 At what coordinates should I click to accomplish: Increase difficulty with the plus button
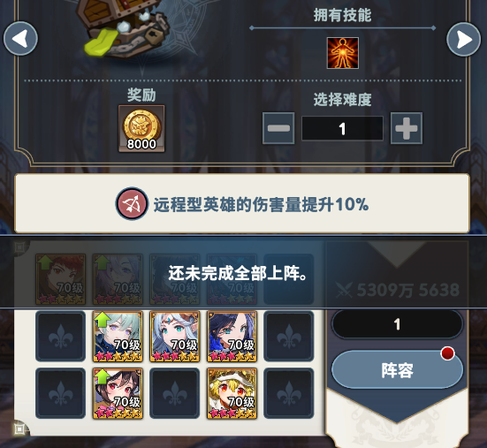tap(407, 128)
